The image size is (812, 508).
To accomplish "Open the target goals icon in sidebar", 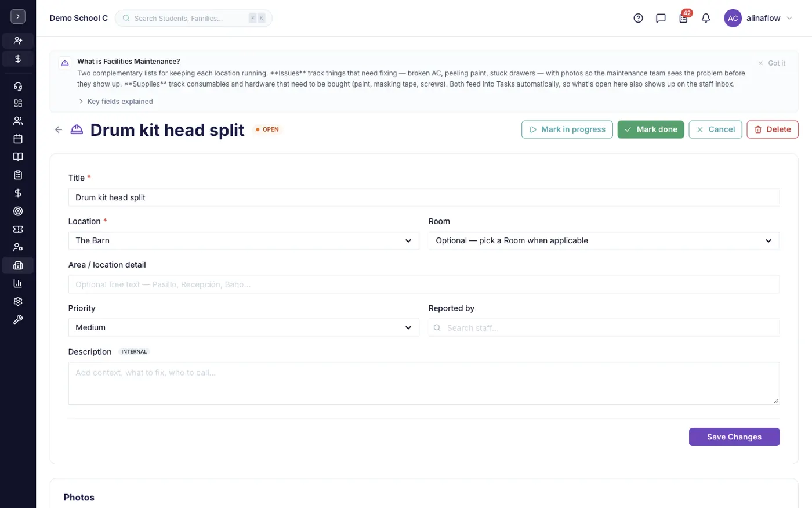I will tap(18, 211).
